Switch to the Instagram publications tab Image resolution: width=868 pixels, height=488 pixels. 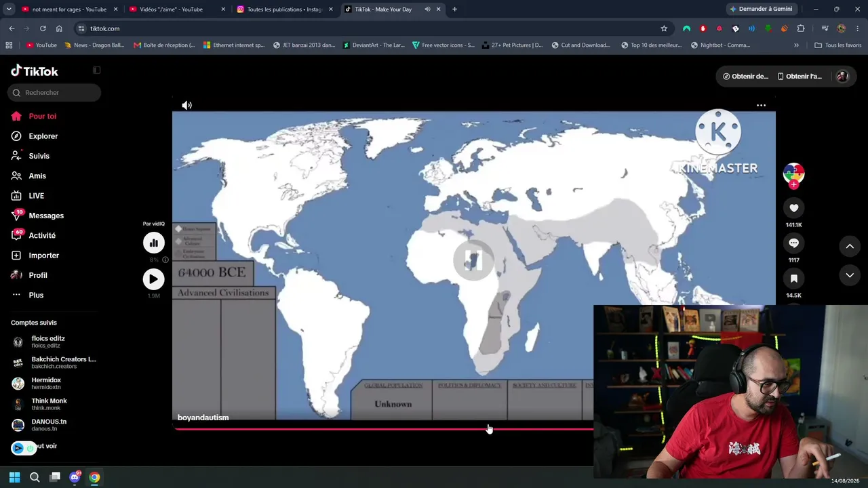click(283, 9)
